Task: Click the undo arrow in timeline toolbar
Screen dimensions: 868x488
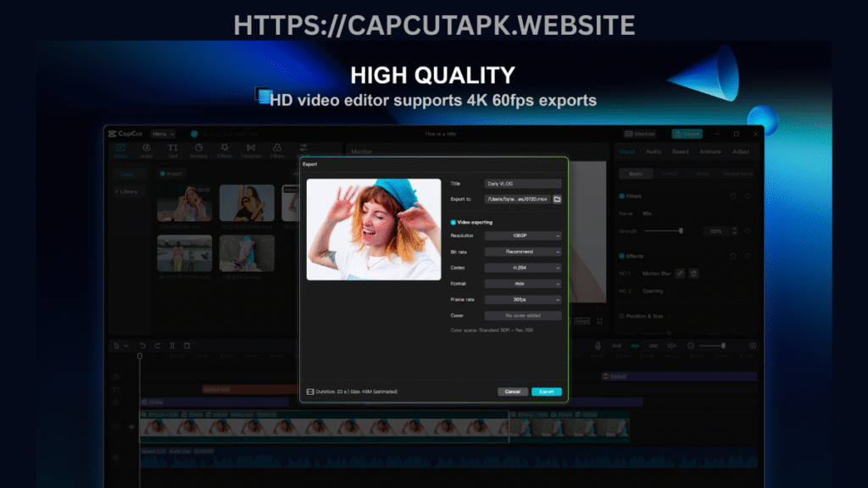Action: pos(142,346)
